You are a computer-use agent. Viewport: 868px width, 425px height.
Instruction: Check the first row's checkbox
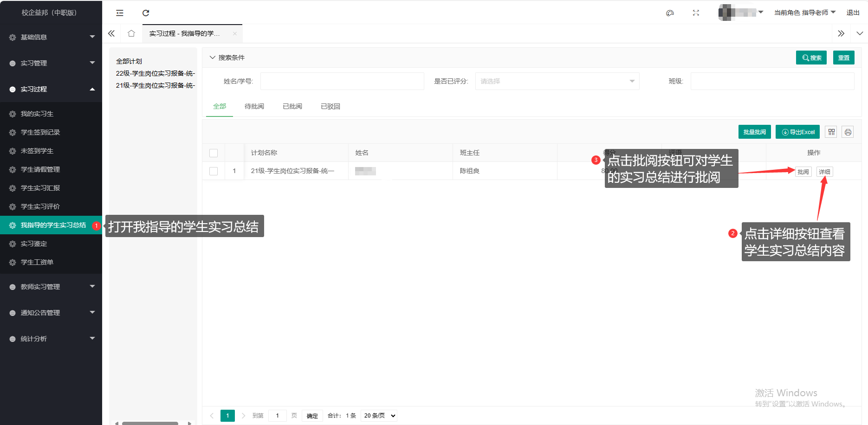[214, 171]
